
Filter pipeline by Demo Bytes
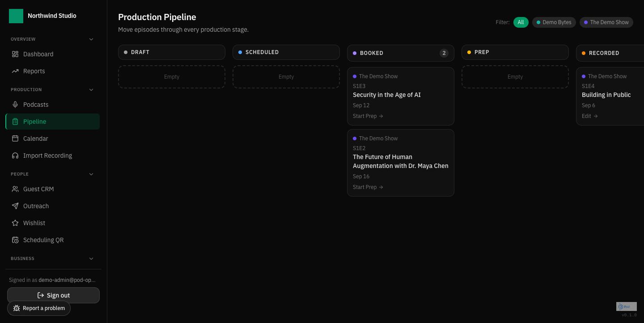(554, 22)
